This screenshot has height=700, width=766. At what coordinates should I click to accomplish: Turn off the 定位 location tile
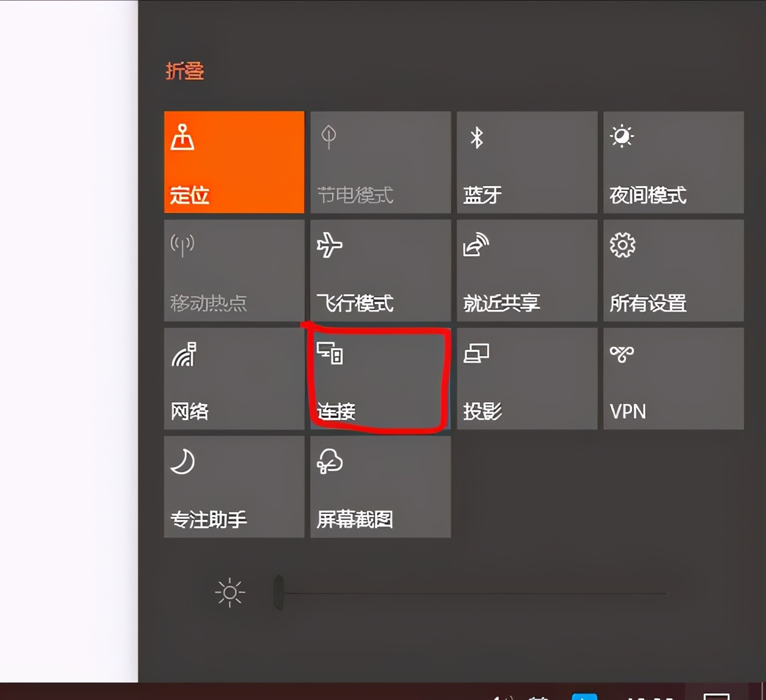(234, 162)
